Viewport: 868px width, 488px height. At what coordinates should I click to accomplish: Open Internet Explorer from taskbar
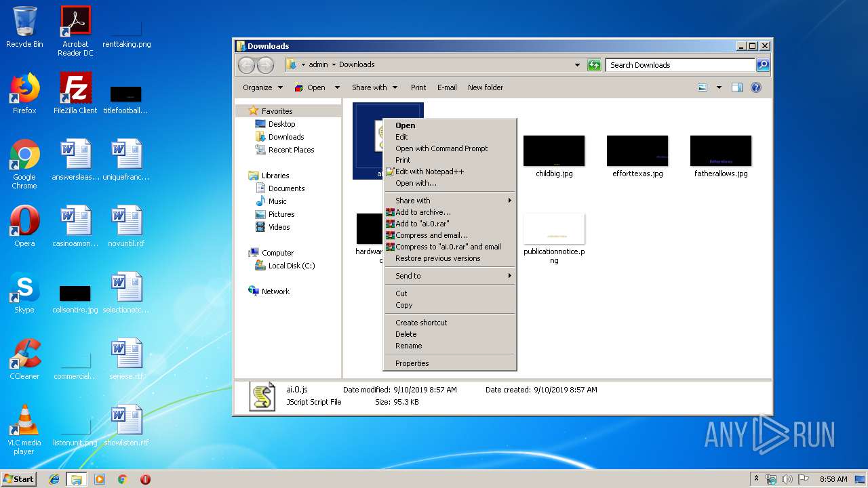tap(54, 479)
